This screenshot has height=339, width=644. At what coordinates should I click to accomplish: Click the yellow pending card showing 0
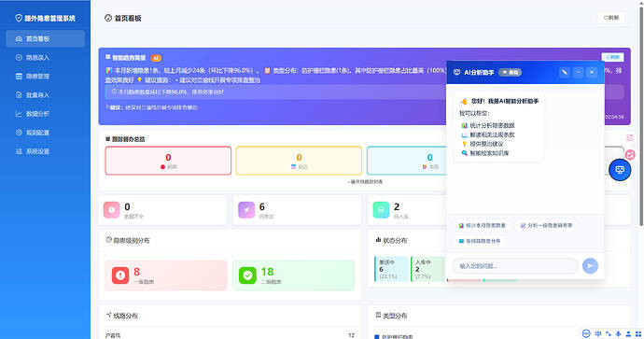[299, 161]
